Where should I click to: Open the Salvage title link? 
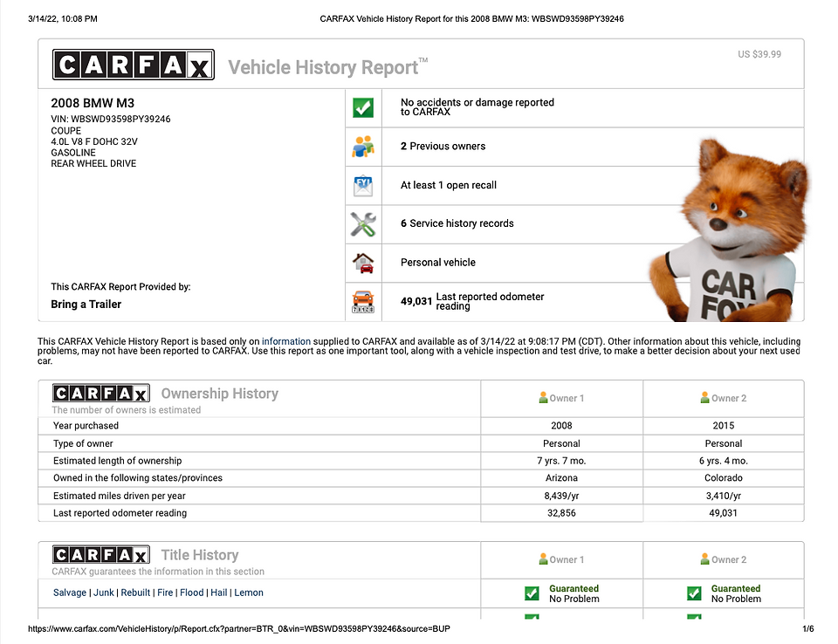click(70, 593)
